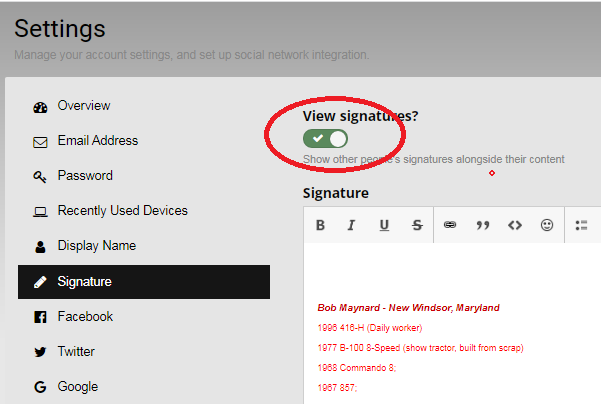Go to Email Address settings

pos(97,141)
